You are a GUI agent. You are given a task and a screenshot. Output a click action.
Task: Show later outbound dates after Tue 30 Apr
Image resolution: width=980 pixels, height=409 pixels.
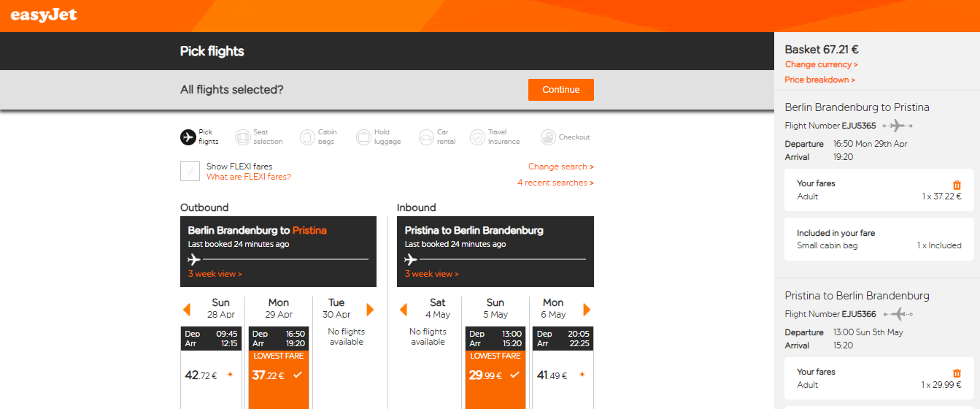point(370,310)
